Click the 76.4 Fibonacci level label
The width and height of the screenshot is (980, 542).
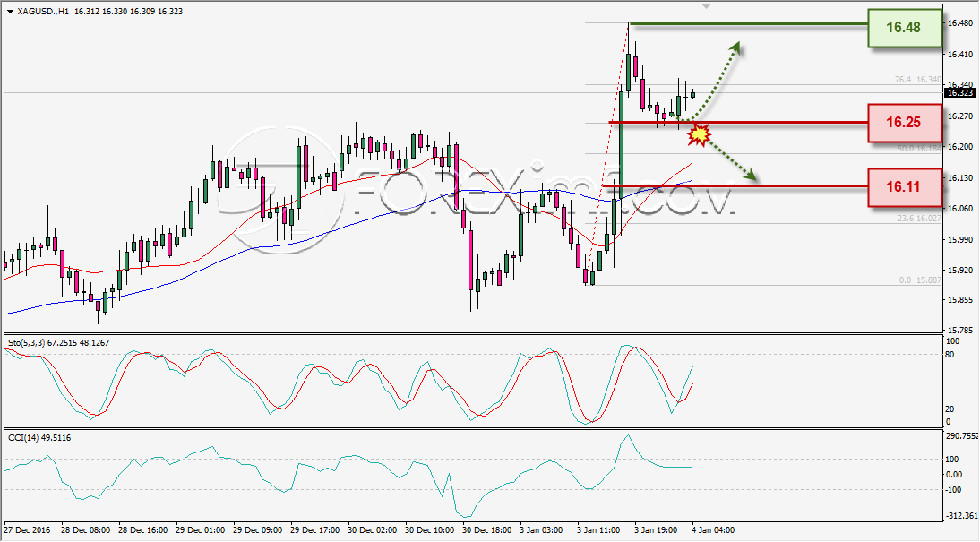tap(917, 80)
